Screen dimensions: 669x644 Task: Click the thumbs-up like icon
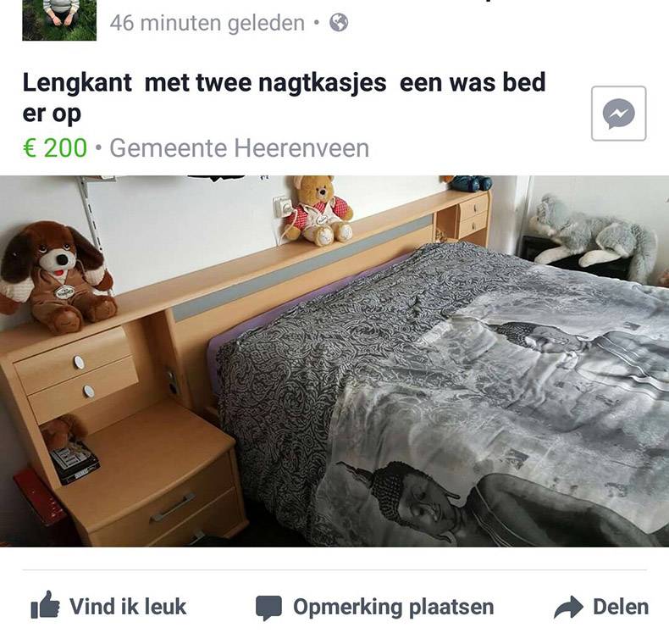(45, 606)
